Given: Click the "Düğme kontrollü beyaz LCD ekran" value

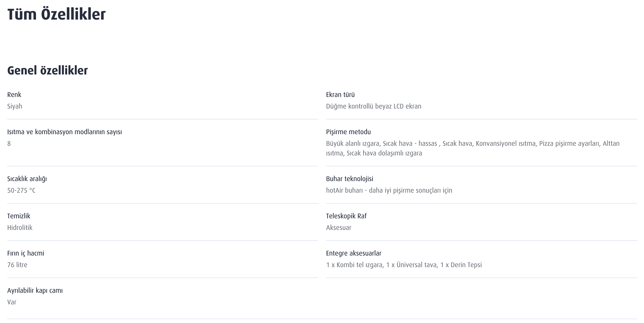Looking at the screenshot, I should click(373, 106).
